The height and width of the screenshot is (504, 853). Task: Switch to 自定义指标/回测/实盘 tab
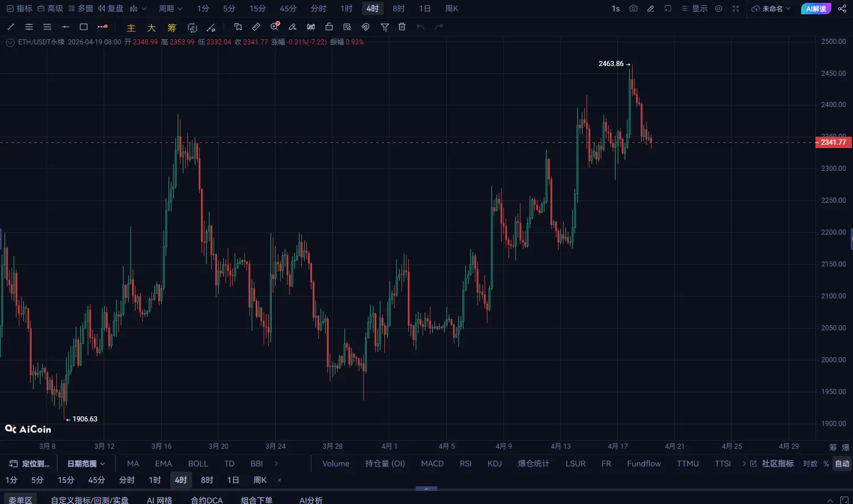(x=89, y=500)
